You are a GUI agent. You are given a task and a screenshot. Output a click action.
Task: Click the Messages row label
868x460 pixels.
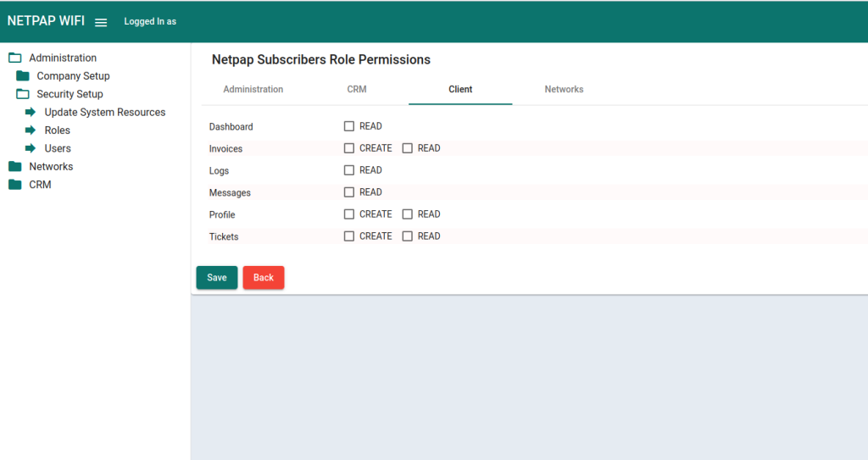pos(230,192)
